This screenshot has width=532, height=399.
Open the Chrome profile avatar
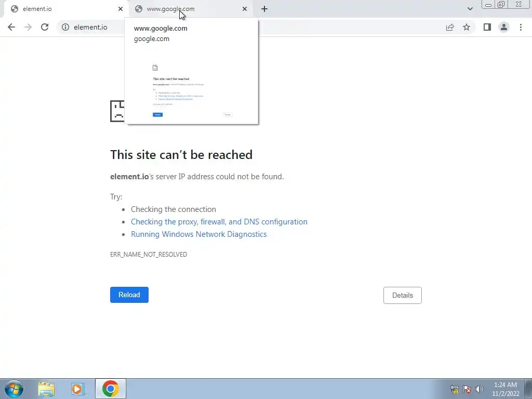[504, 27]
